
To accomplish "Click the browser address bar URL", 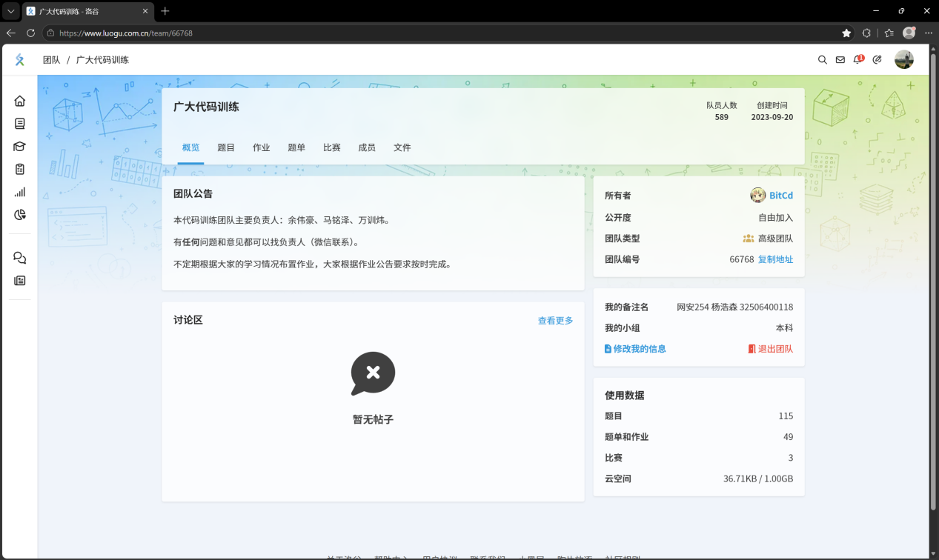I will tap(126, 33).
